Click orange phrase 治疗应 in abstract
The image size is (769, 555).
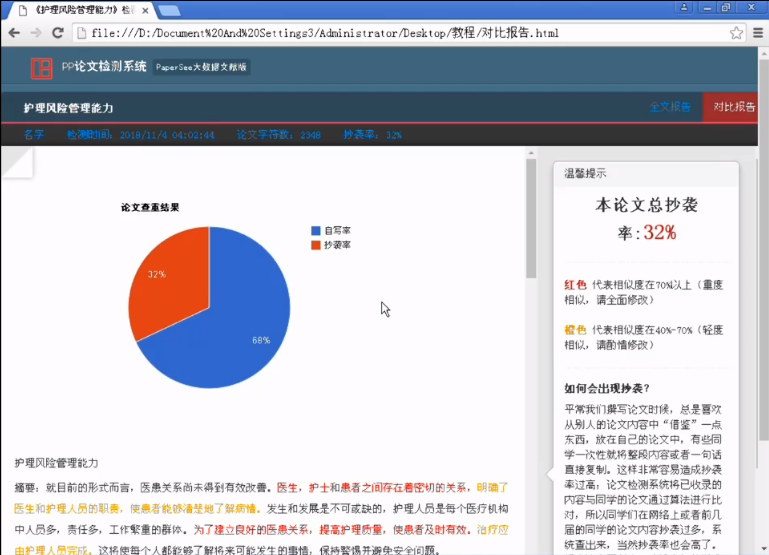coord(492,530)
